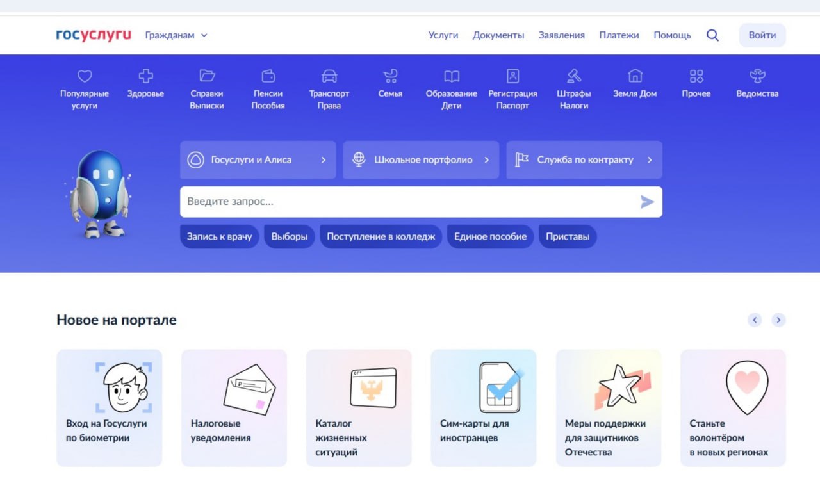The width and height of the screenshot is (820, 504).
Task: Open the Земля Дом house icon
Action: [635, 76]
